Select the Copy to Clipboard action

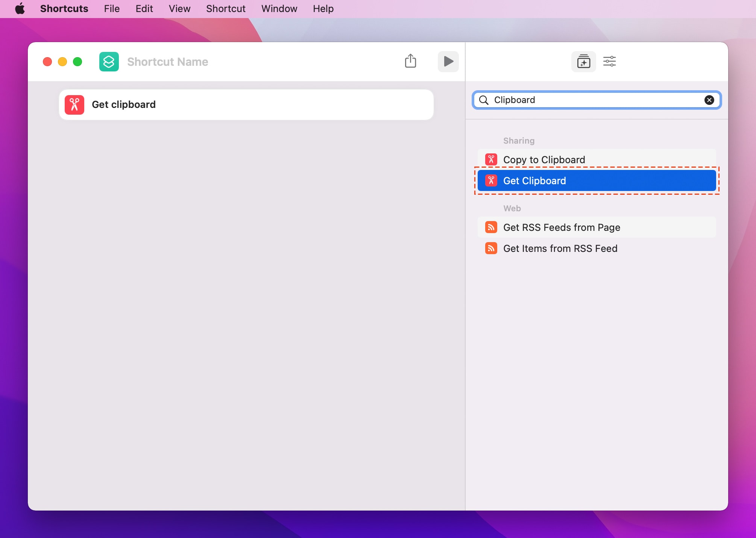point(543,159)
